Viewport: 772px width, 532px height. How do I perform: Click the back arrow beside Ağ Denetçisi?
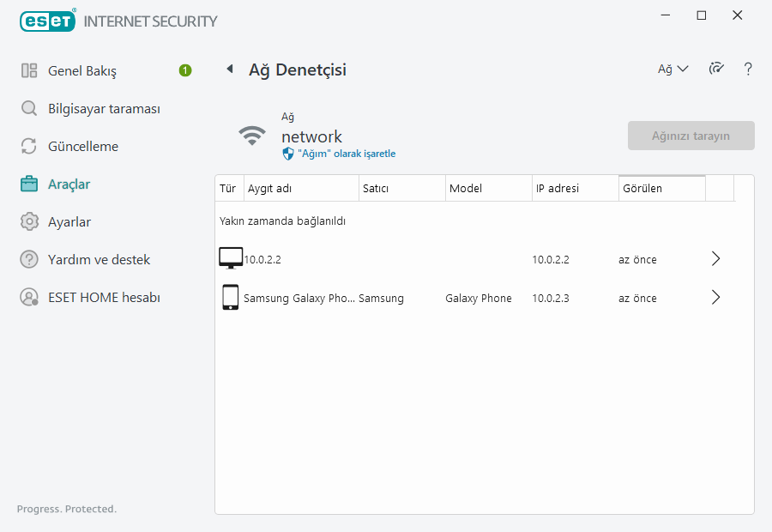pyautogui.click(x=229, y=70)
